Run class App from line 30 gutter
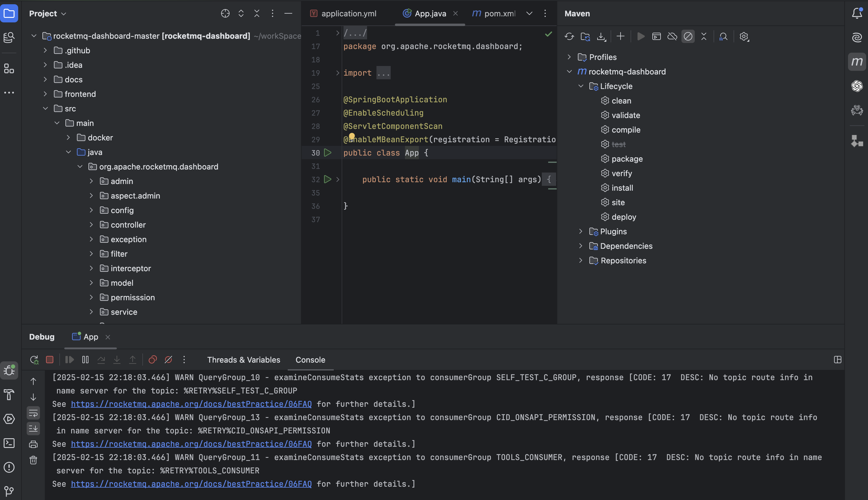This screenshot has height=500, width=868. tap(328, 153)
